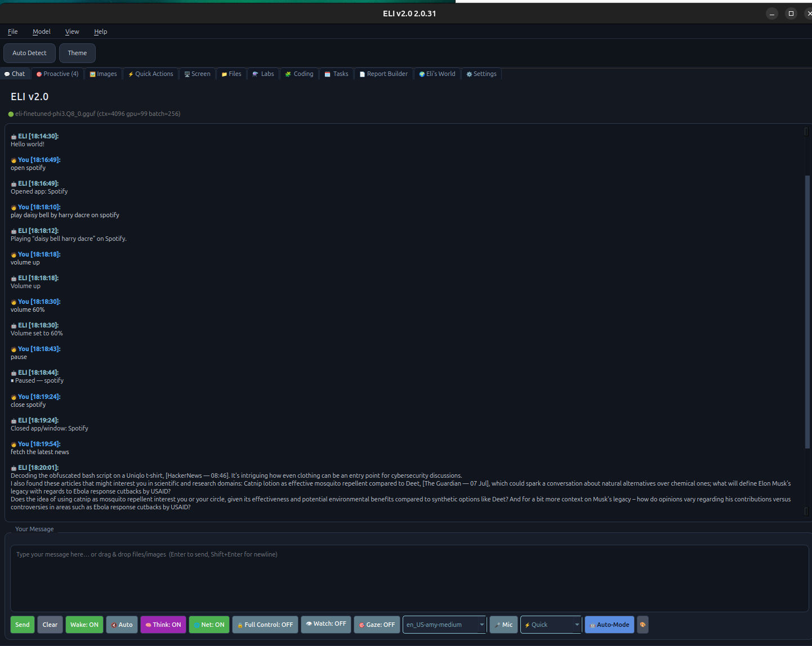Go to the Tasks tab
This screenshot has height=646, width=812.
click(337, 74)
